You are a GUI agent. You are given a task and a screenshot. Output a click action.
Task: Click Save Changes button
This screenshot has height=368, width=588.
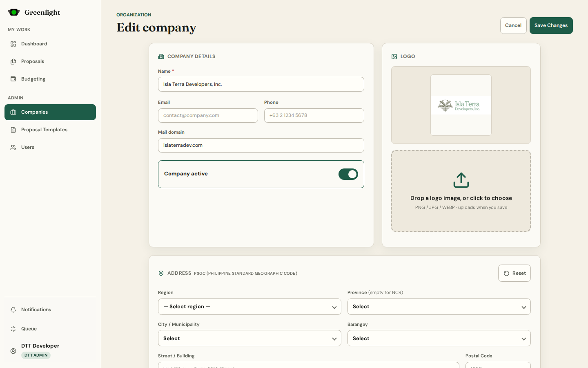551,25
